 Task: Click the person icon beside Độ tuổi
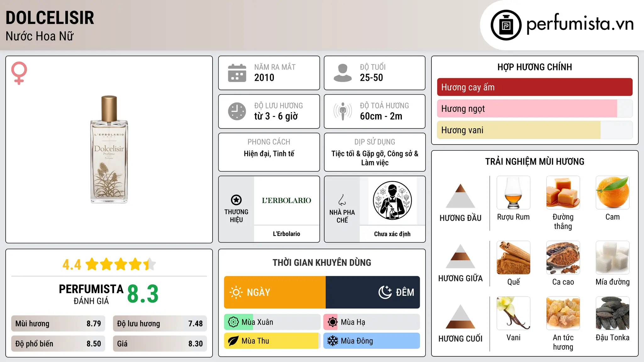343,73
